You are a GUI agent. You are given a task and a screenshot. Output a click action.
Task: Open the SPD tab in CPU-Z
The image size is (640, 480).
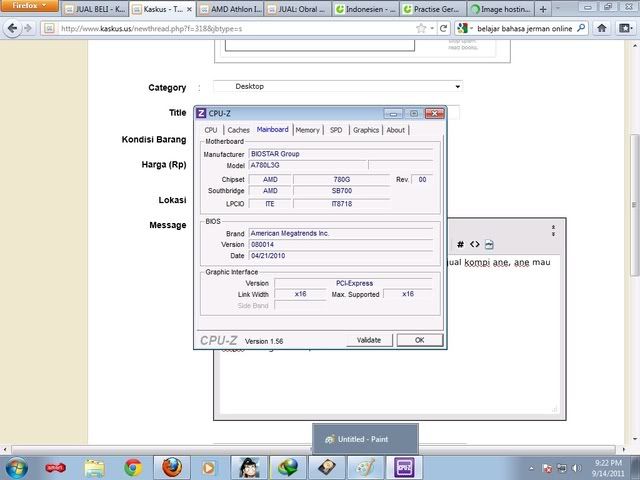336,130
